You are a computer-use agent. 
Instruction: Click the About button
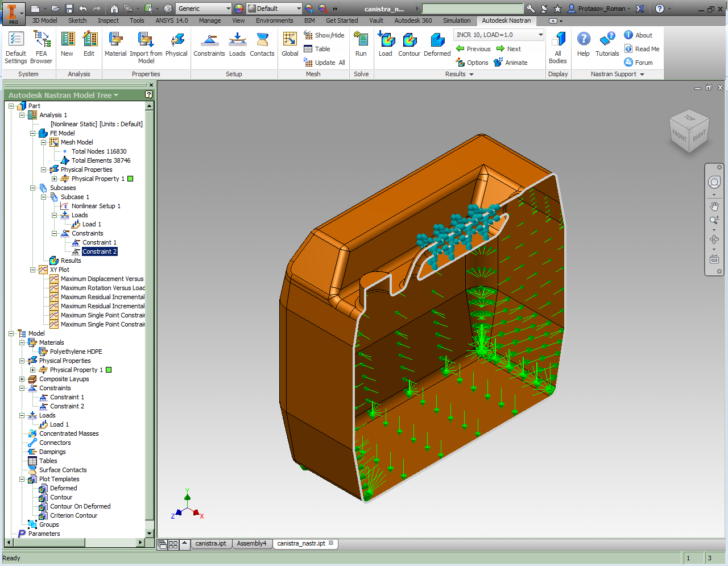[x=638, y=35]
